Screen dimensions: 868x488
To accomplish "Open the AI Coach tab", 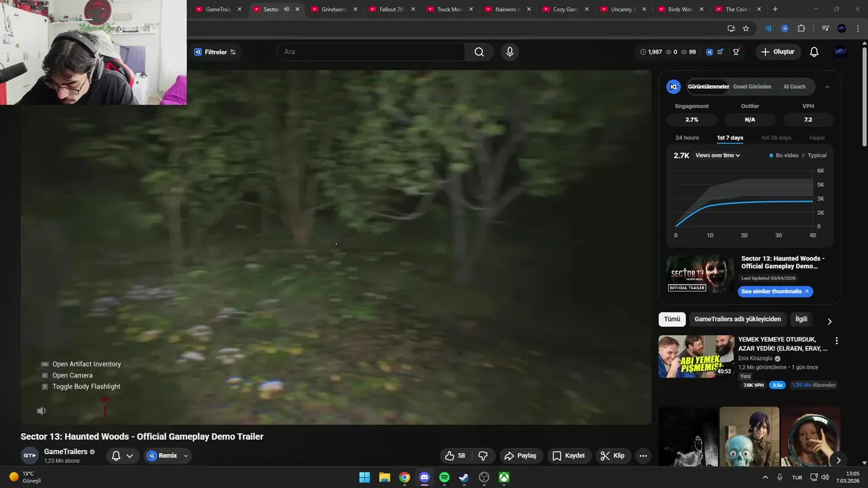I will point(794,87).
